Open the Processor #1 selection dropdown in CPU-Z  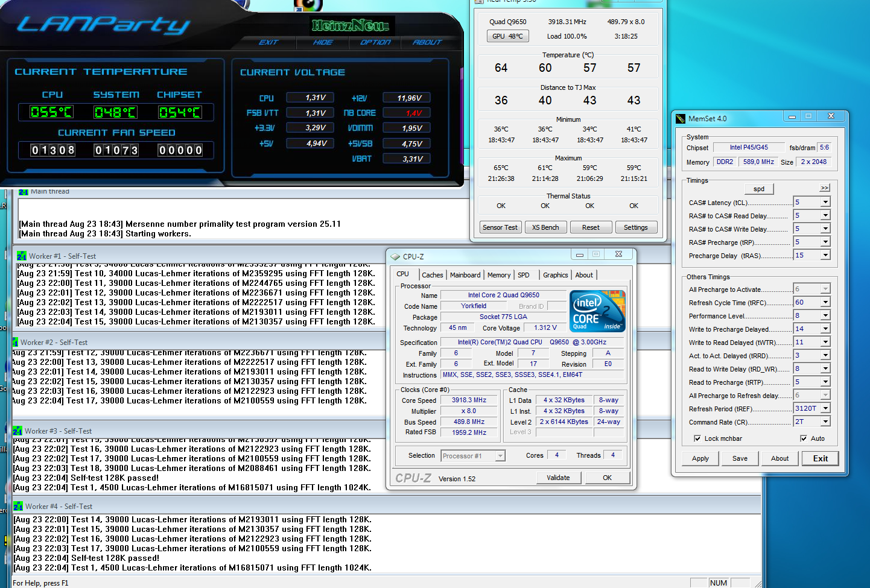click(x=500, y=456)
